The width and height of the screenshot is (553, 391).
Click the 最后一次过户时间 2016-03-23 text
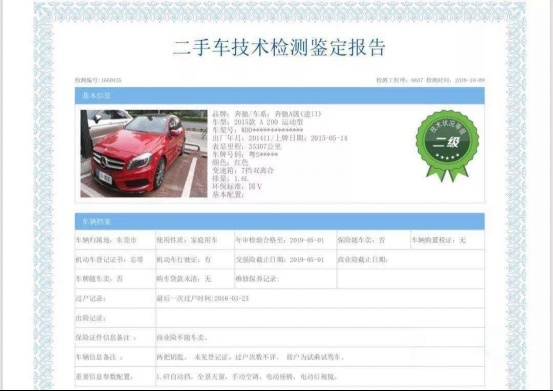tap(202, 298)
